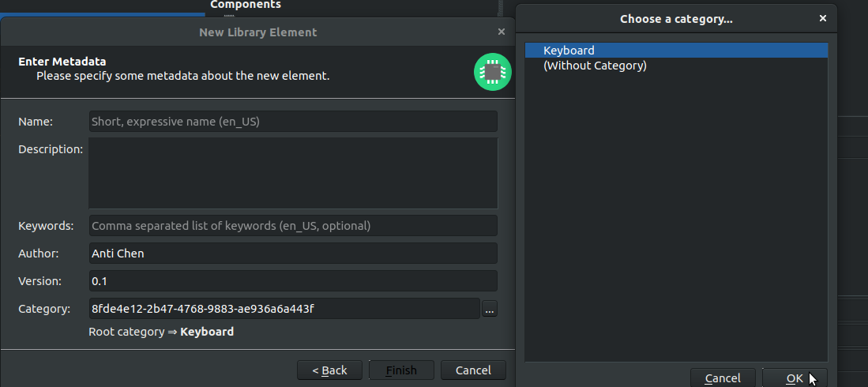Confirm category selection with OK
The image size is (868, 387).
(x=795, y=378)
